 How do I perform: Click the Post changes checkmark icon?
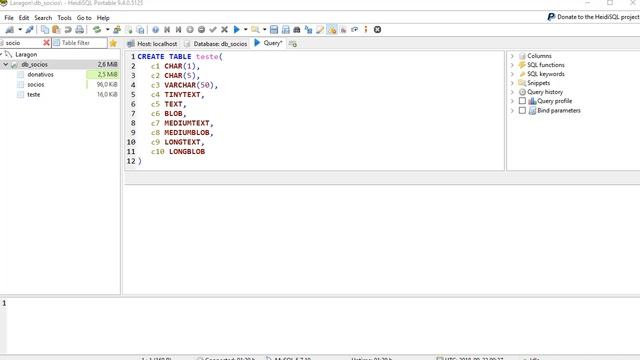(213, 30)
